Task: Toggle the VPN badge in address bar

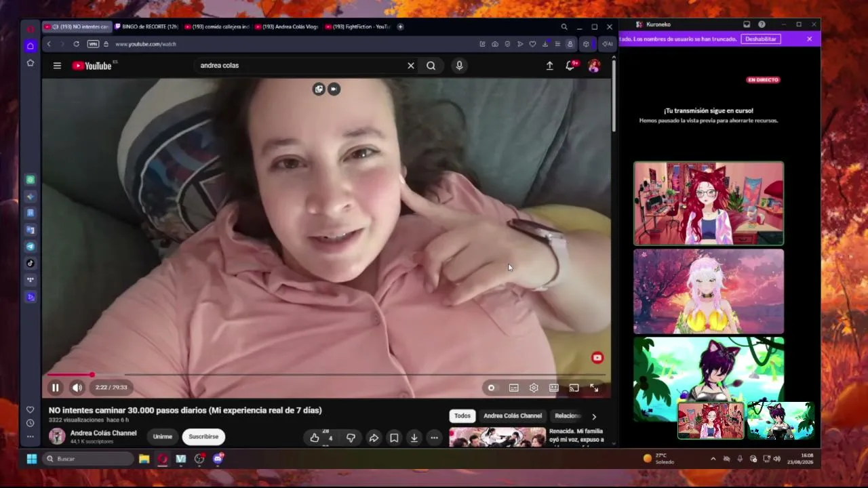Action: click(93, 44)
